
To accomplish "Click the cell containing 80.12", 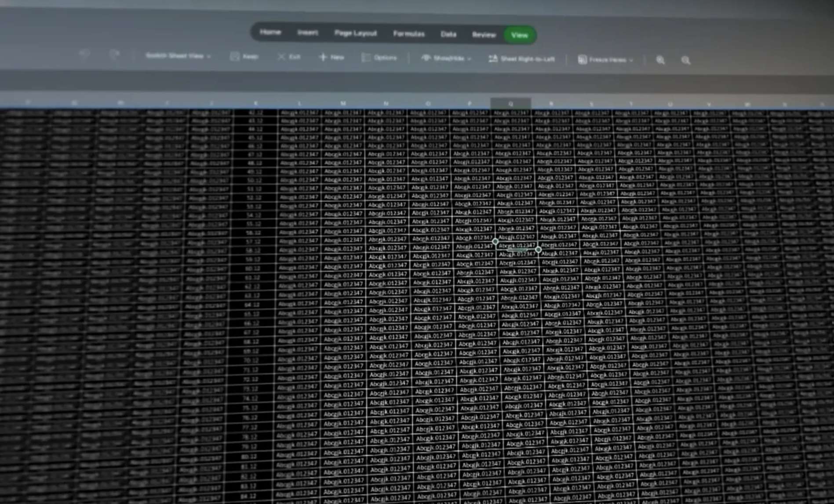I will (x=249, y=457).
